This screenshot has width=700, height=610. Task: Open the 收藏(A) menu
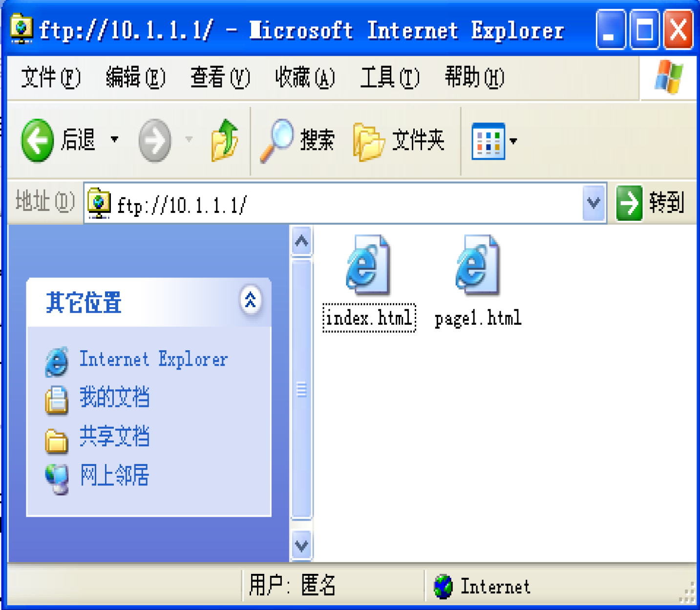(x=305, y=78)
